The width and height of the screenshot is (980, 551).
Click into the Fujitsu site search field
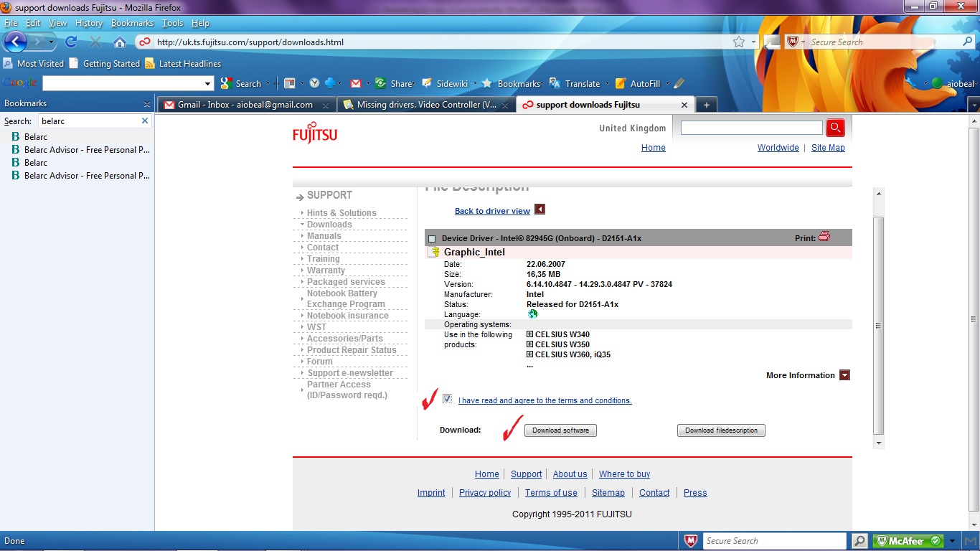click(751, 128)
